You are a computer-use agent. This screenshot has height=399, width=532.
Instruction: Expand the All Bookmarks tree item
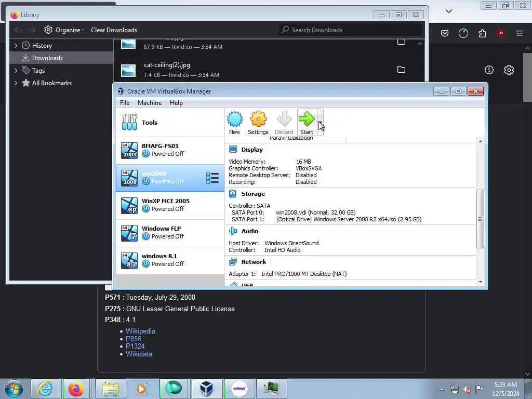click(x=16, y=83)
